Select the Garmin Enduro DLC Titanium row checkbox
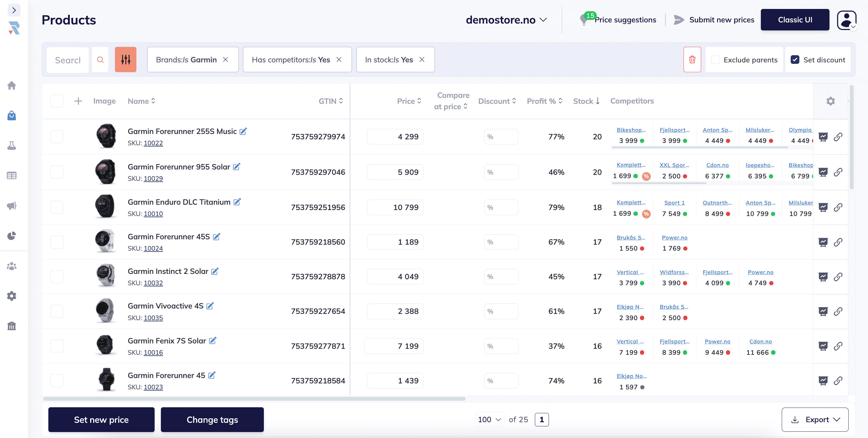Image resolution: width=868 pixels, height=438 pixels. point(57,207)
